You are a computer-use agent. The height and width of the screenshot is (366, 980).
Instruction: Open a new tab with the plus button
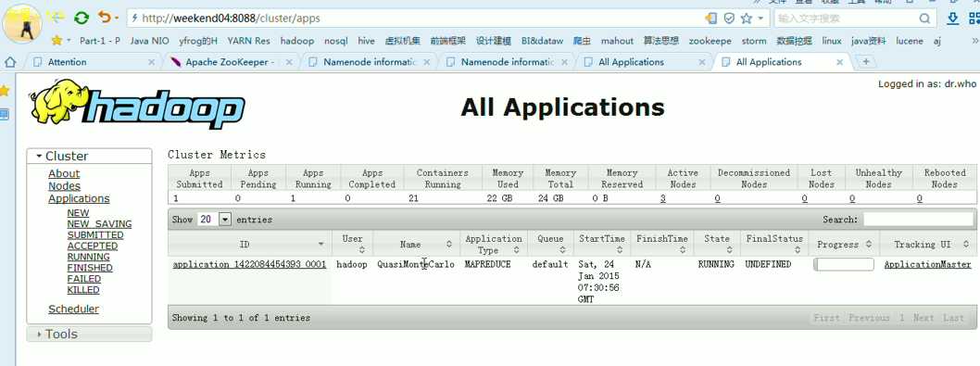(x=866, y=62)
